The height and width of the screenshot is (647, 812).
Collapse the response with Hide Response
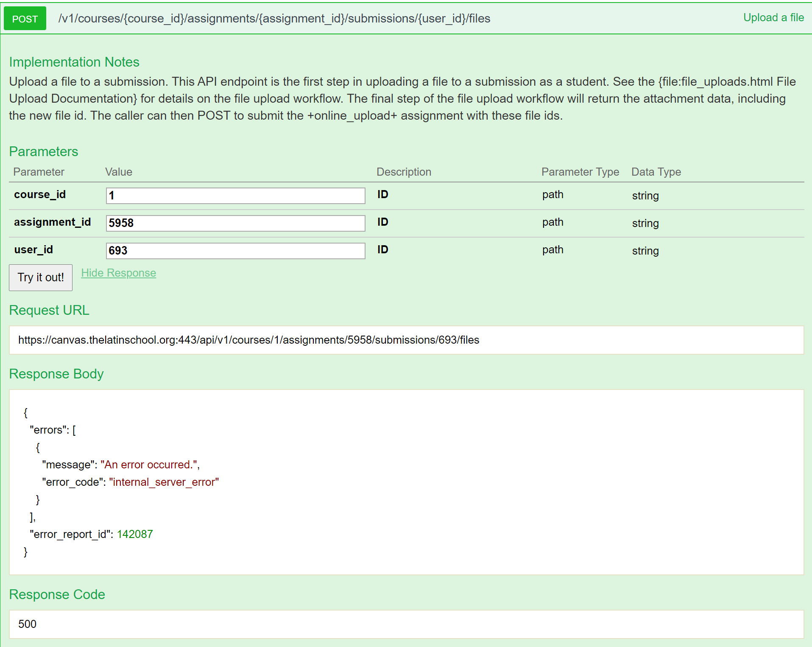[119, 273]
